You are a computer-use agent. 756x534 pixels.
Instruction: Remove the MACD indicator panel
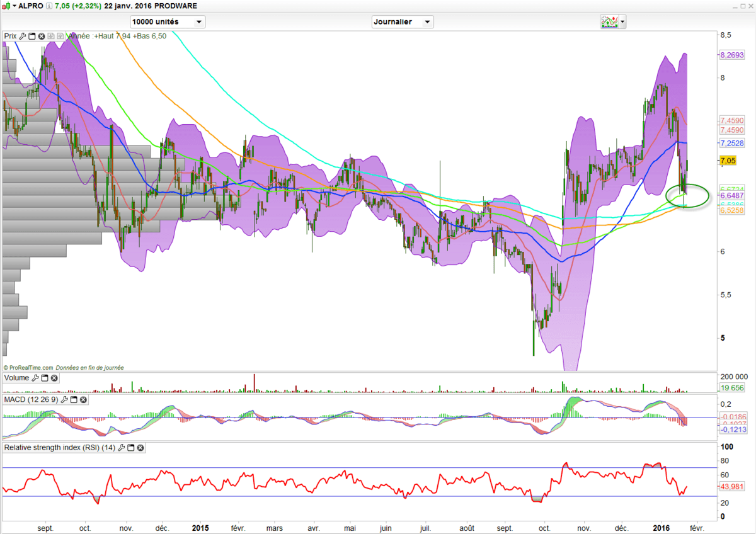tap(83, 400)
